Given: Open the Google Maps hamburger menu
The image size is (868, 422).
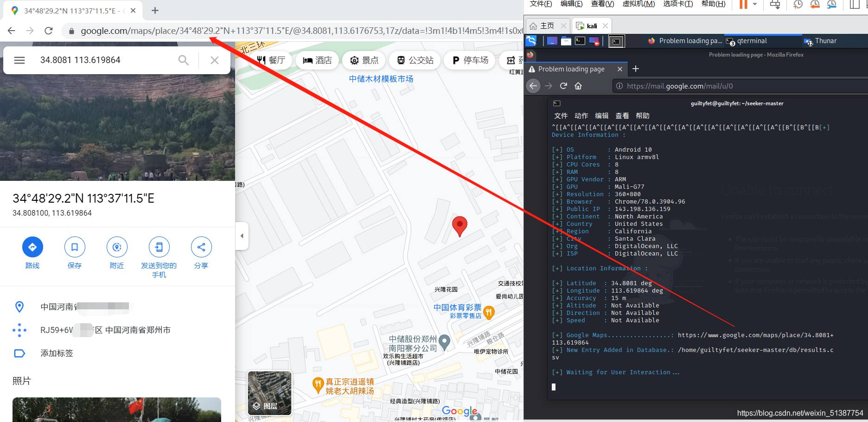Looking at the screenshot, I should click(x=19, y=60).
